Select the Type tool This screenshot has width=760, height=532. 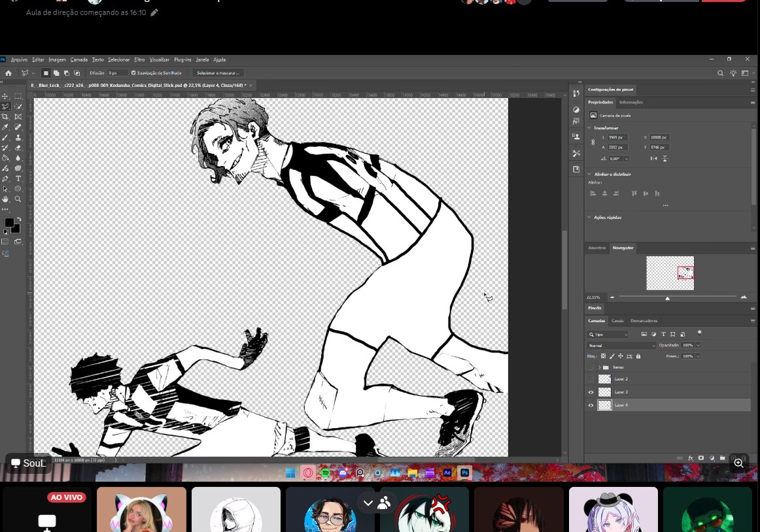(x=18, y=179)
